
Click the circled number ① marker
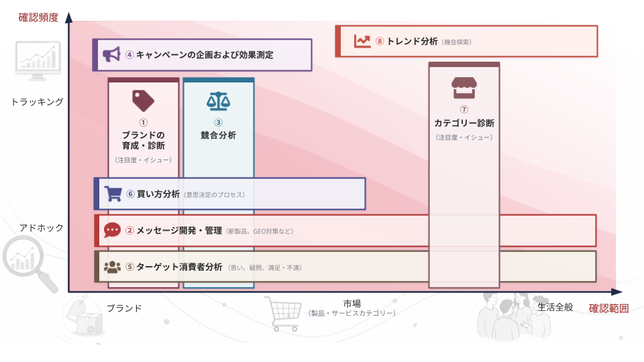(144, 122)
